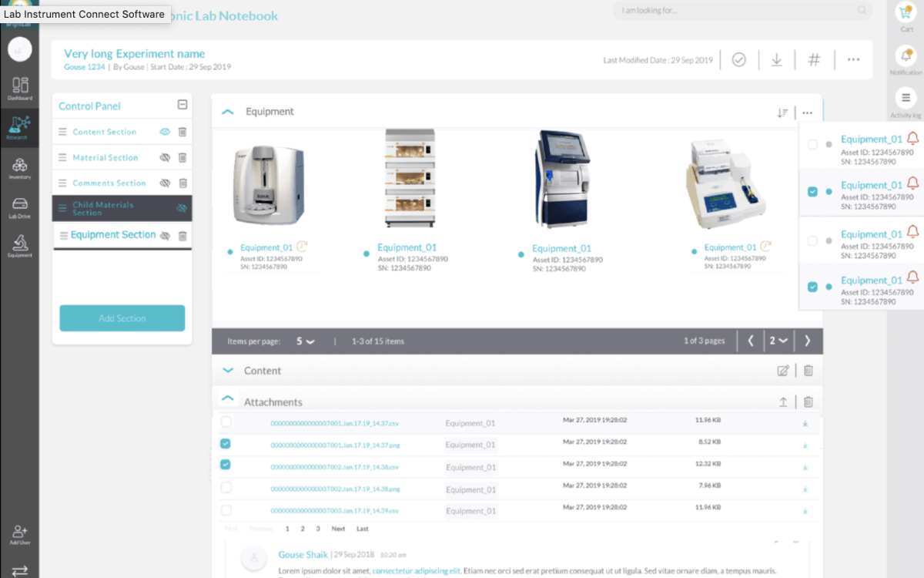924x578 pixels.
Task: Check the first attachment csv file checkbox
Action: tap(226, 422)
